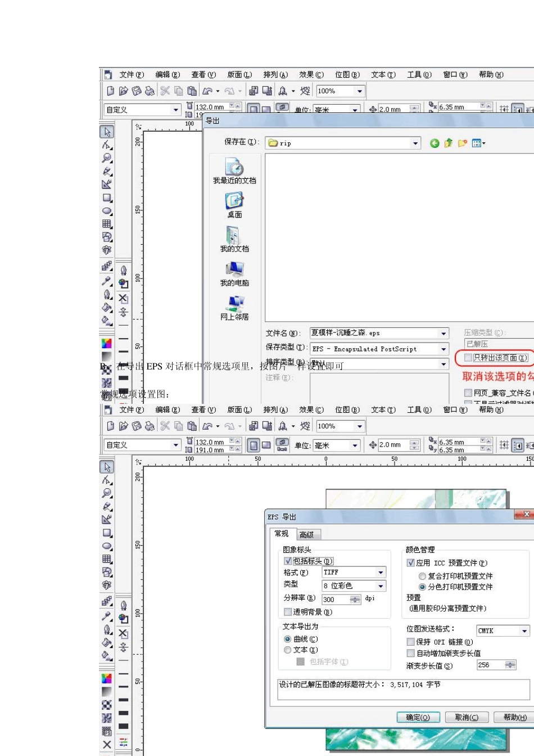Select the Pick tool in upper screenshot toolbox
This screenshot has height=756, width=534.
(x=106, y=132)
